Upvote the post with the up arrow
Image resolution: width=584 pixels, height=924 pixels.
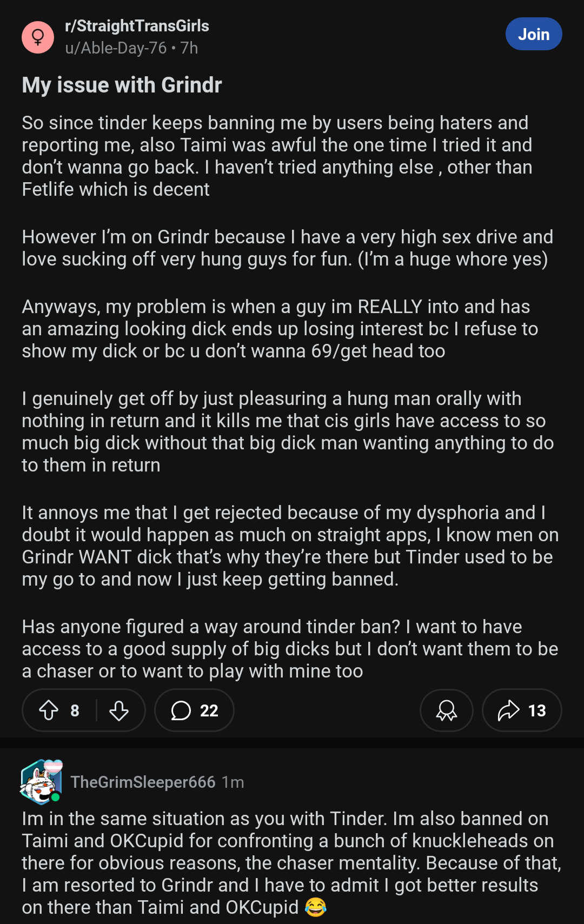49,710
